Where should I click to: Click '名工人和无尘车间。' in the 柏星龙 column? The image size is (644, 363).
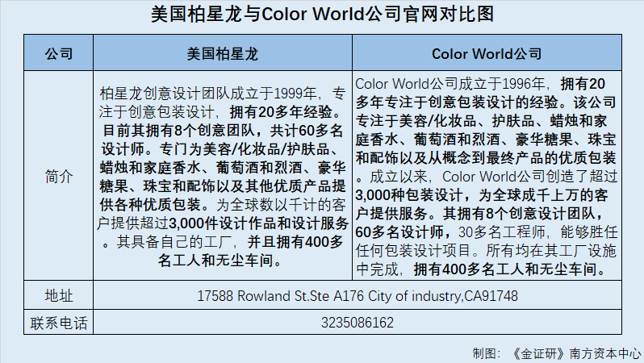click(x=220, y=261)
